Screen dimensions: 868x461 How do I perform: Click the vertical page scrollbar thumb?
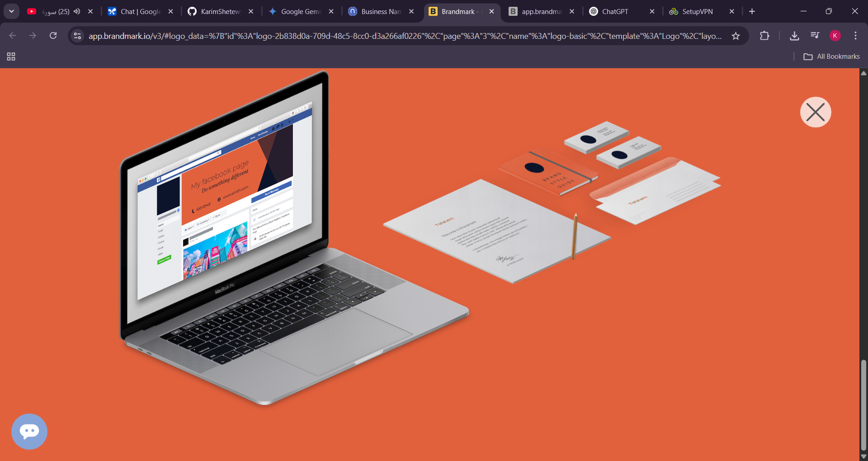pos(863,405)
